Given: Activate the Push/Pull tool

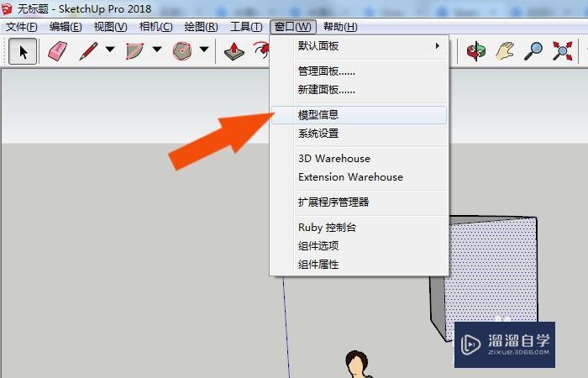Looking at the screenshot, I should 234,51.
